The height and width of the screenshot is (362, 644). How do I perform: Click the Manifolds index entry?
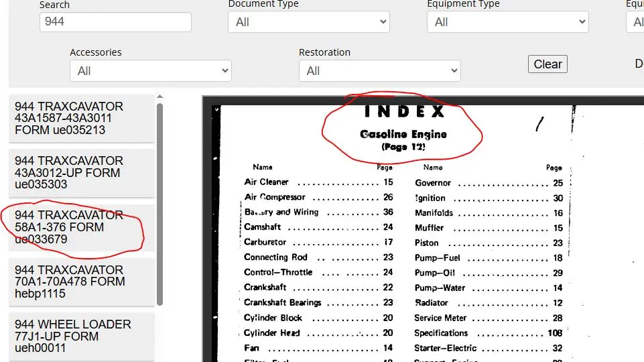[489, 213]
